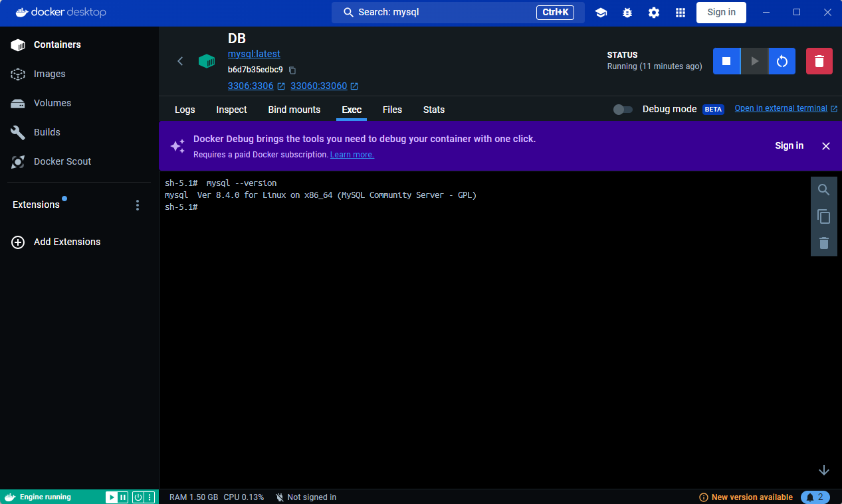
Task: Toggle the Debug mode switch
Action: (x=623, y=109)
